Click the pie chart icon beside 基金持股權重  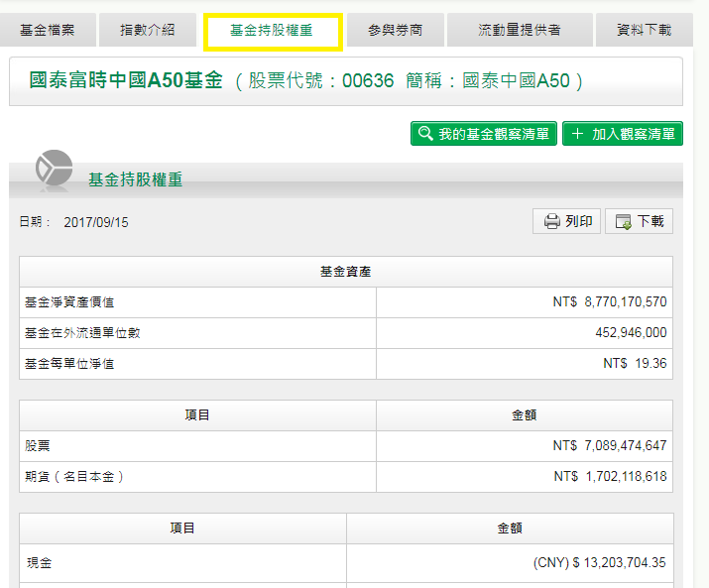54,169
